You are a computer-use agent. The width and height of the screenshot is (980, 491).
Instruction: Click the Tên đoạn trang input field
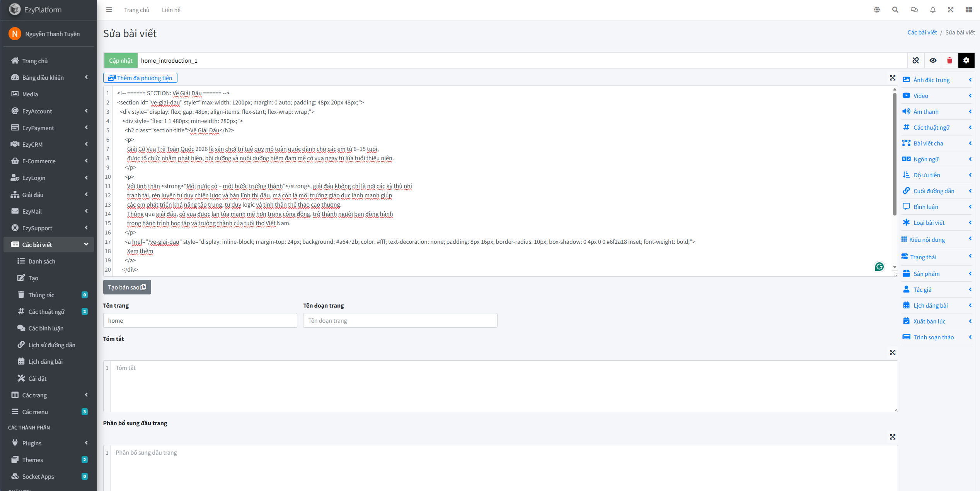click(400, 321)
